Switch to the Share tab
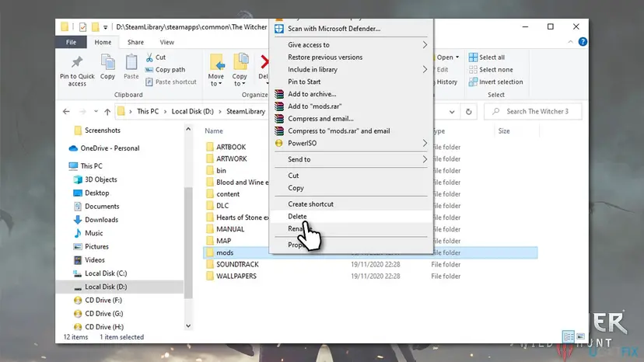 tap(135, 42)
